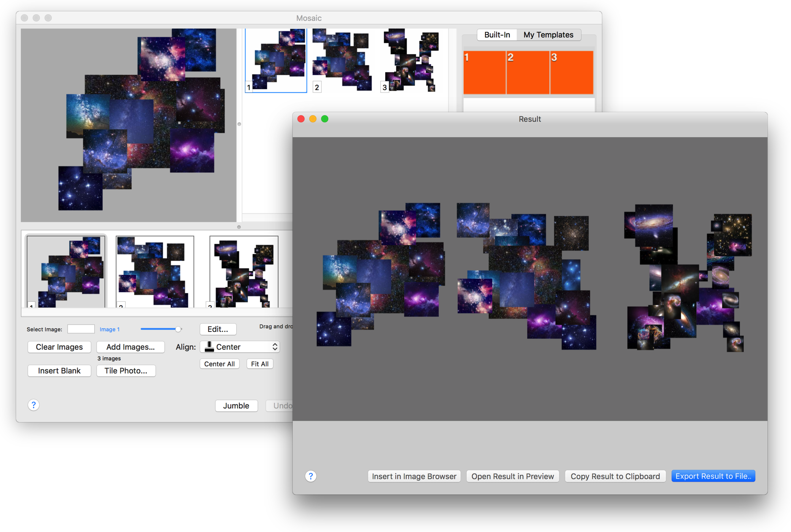
Task: Open the help button in the Result window
Action: 311,476
